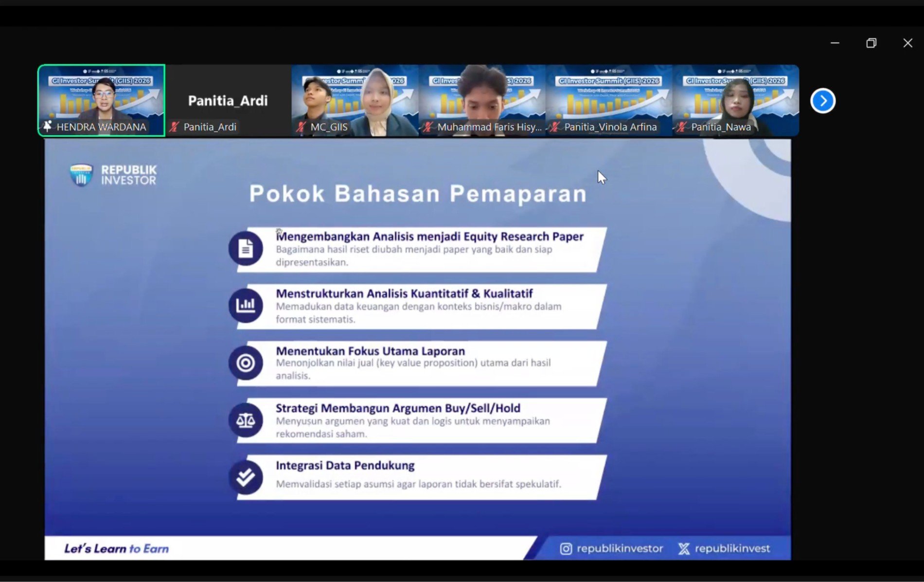Select Muhammad Faris Hisy... video thumbnail
Screen dimensions: 924x582
pos(482,100)
